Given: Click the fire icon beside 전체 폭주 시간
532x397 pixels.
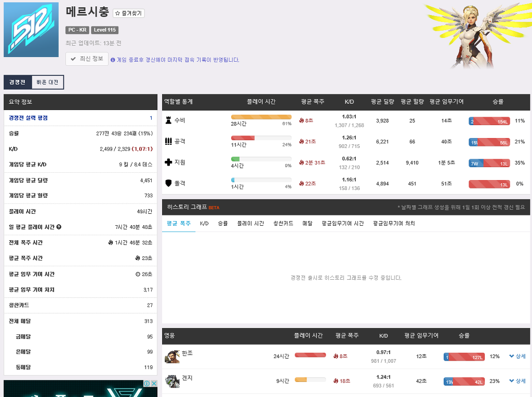Looking at the screenshot, I should click(111, 242).
